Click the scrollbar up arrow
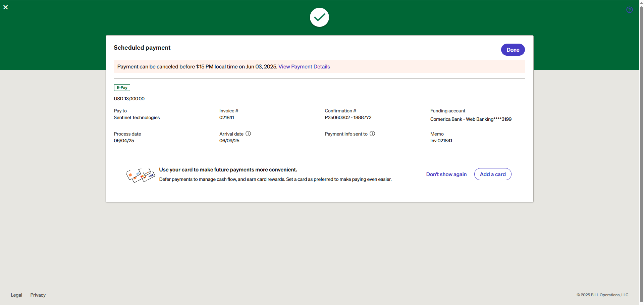This screenshot has width=644, height=305. tap(641, 2)
